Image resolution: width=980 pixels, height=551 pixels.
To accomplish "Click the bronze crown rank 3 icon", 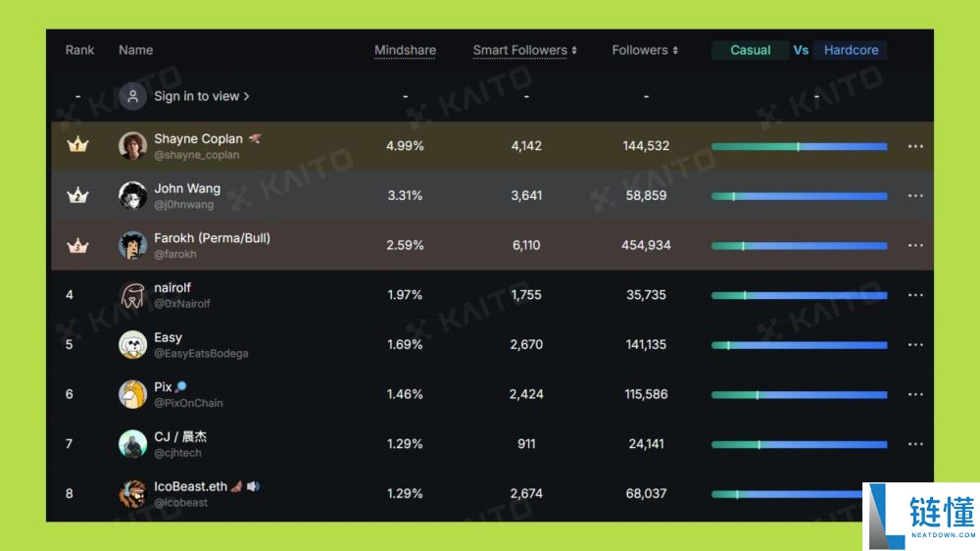I will tap(77, 245).
